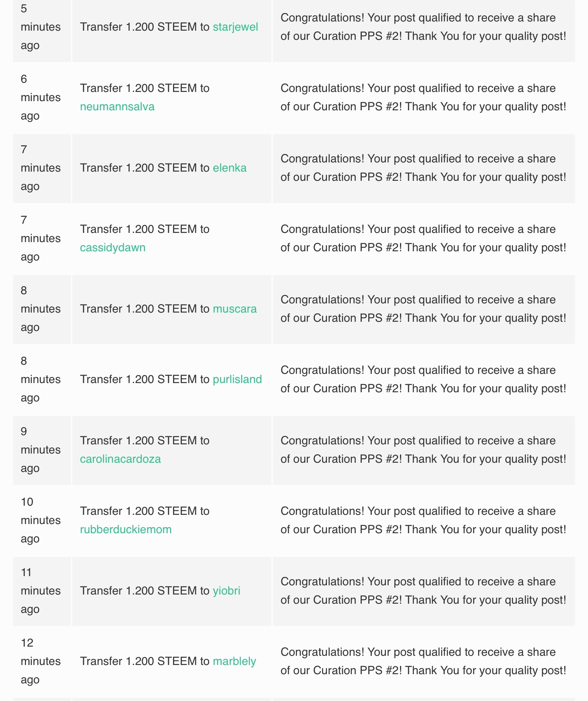
Task: Click the rubberduckiemom username link
Action: pyautogui.click(x=126, y=529)
